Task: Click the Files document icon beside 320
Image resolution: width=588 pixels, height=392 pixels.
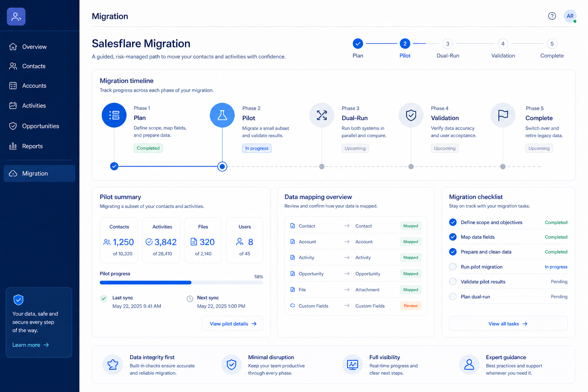Action: click(x=194, y=242)
